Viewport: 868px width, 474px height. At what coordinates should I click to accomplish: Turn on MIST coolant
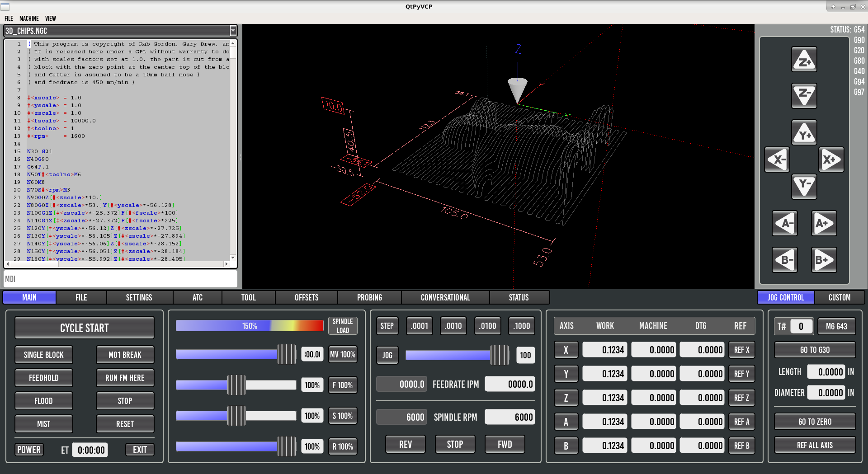click(x=44, y=424)
